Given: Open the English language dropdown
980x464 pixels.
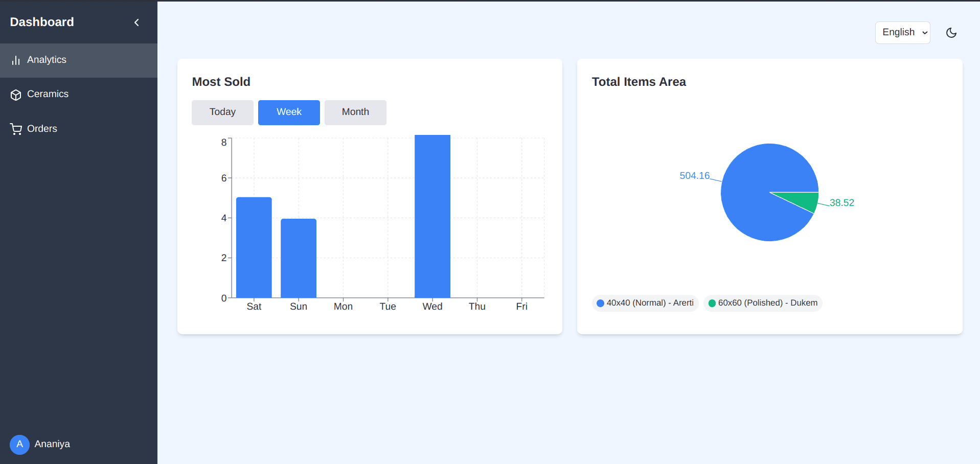Looking at the screenshot, I should click(902, 32).
